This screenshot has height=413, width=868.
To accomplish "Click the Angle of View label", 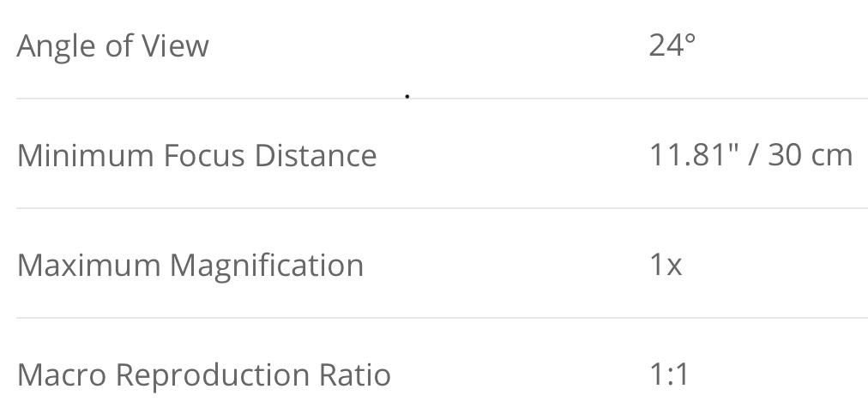I will [x=112, y=46].
